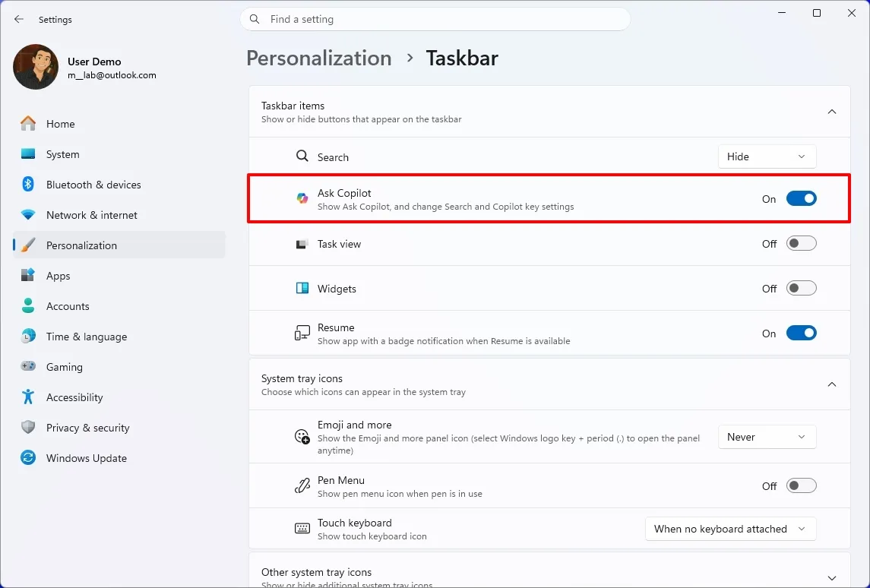The image size is (870, 588).
Task: Click the Touch keyboard icon
Action: (x=302, y=529)
